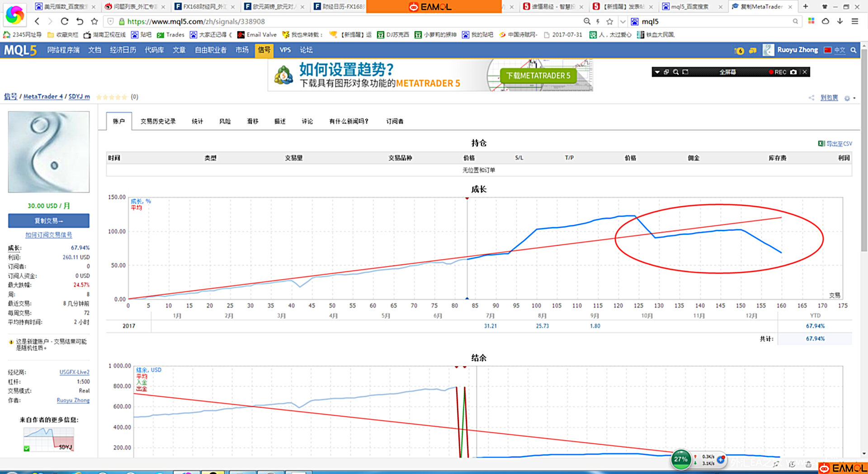This screenshot has width=868, height=474.
Task: Open notifications badge showing 6
Action: (739, 50)
